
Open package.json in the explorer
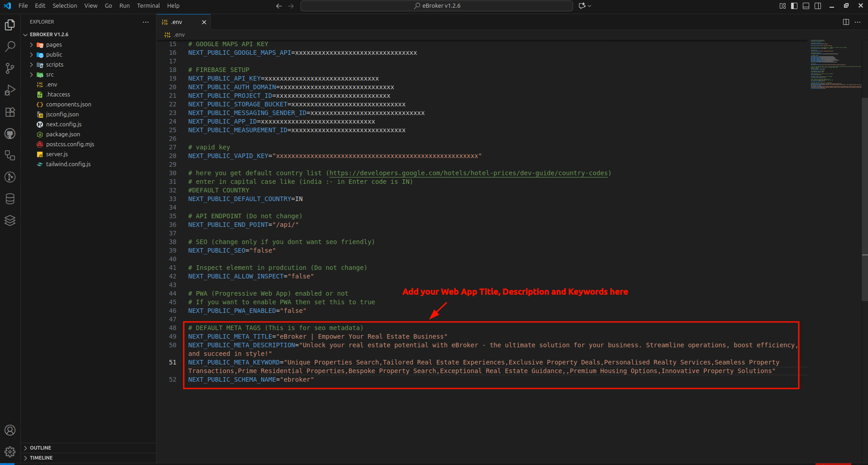coord(63,134)
